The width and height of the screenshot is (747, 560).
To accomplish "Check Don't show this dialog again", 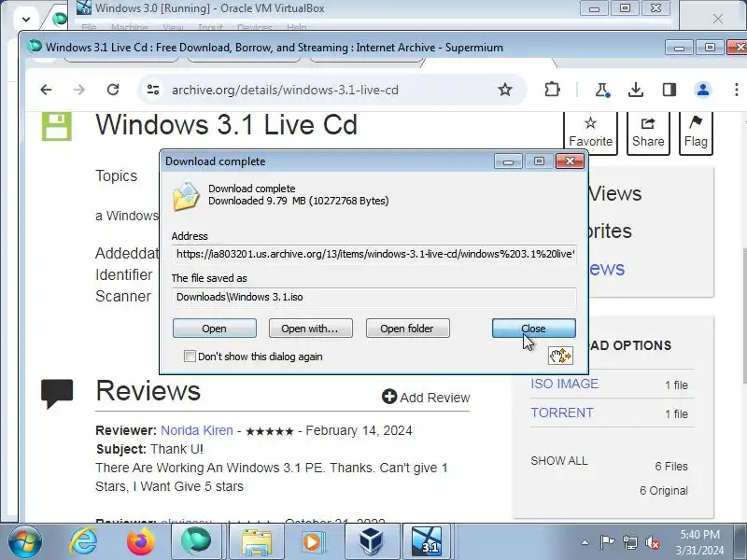I will coord(190,357).
